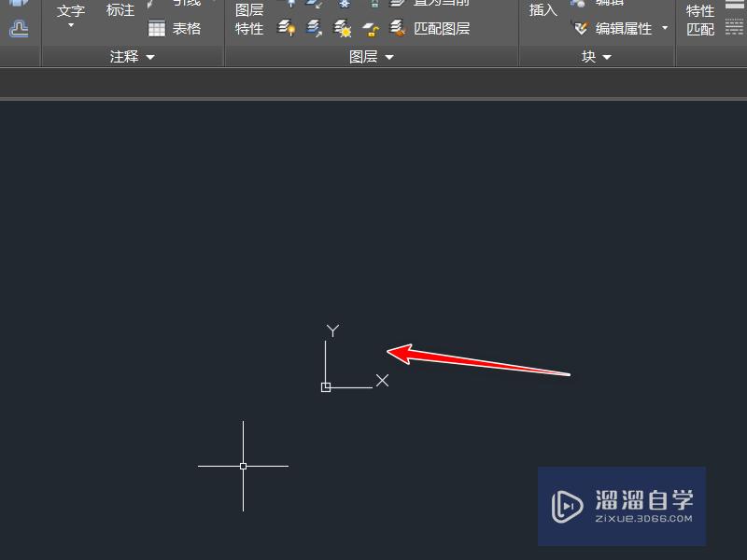Click the layer lock icon
The width and height of the screenshot is (747, 560).
[x=374, y=6]
